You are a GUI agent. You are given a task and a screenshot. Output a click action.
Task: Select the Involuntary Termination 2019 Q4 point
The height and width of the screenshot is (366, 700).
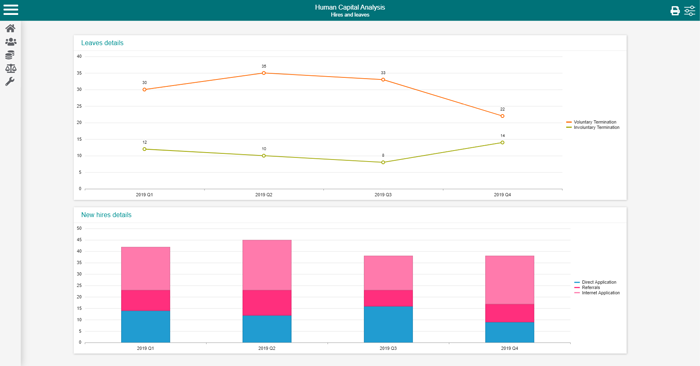[x=502, y=143]
